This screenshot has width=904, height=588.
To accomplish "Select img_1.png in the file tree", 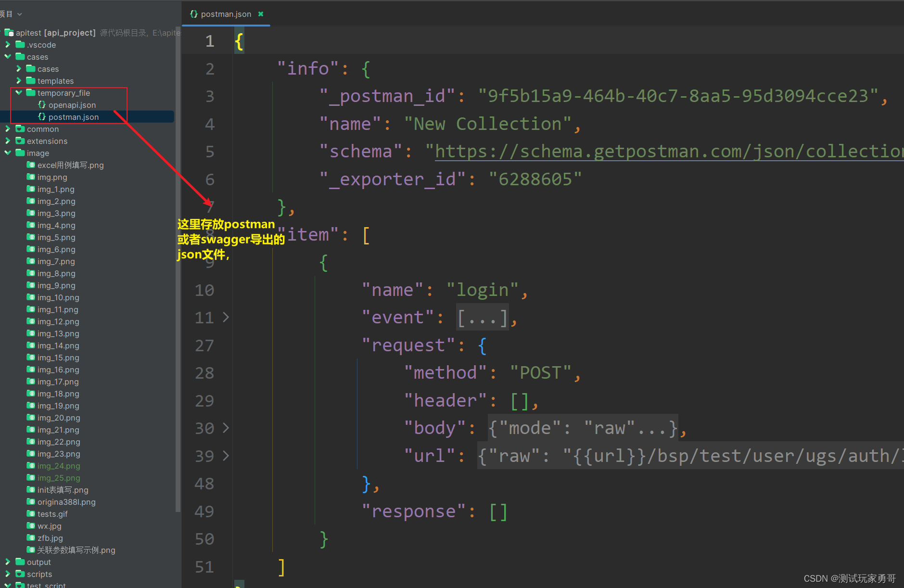I will click(x=56, y=189).
